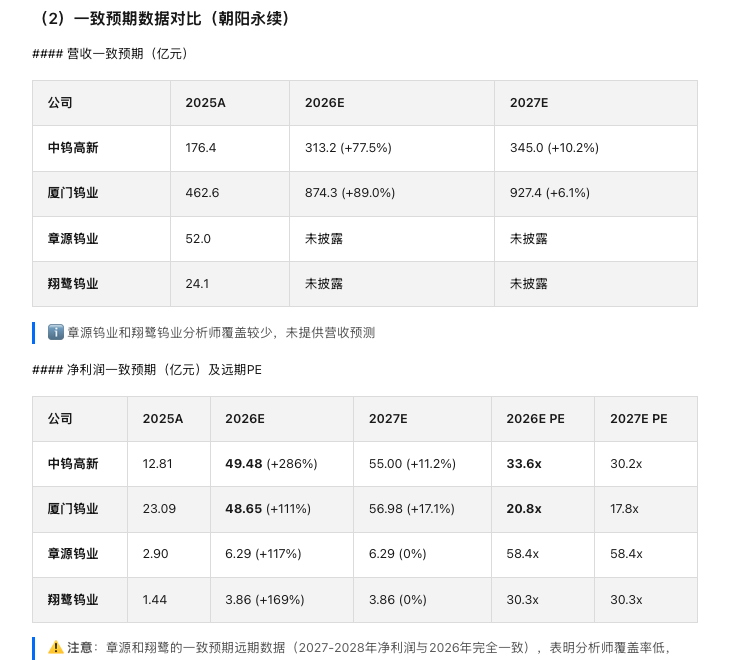This screenshot has height=660, width=729.
Task: Click net profit value 23.09
Action: coord(159,509)
